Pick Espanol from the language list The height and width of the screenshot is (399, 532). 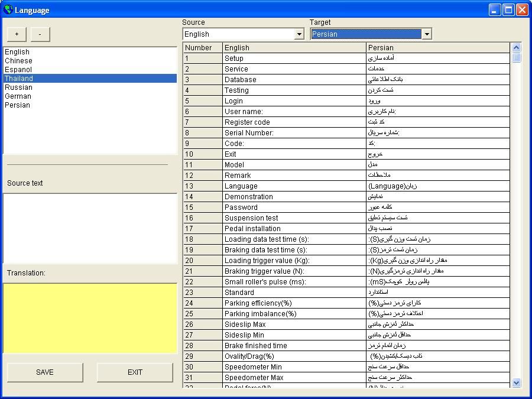(18, 70)
